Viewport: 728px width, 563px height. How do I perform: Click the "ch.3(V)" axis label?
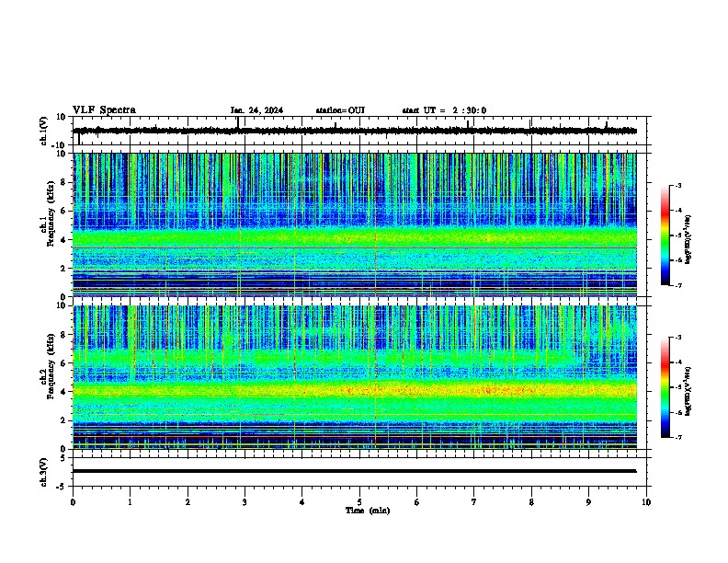(x=44, y=473)
